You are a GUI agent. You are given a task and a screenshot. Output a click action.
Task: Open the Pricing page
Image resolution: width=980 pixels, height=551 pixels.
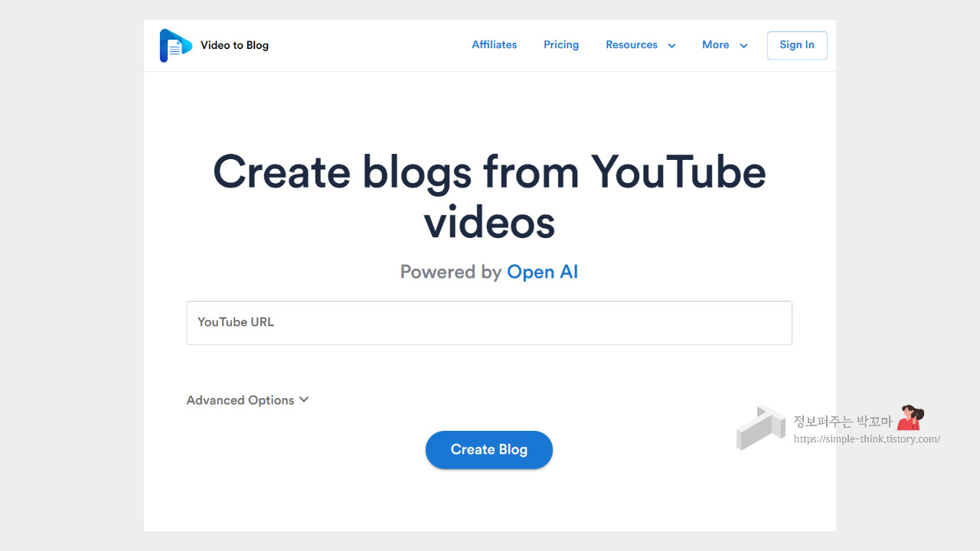click(561, 45)
